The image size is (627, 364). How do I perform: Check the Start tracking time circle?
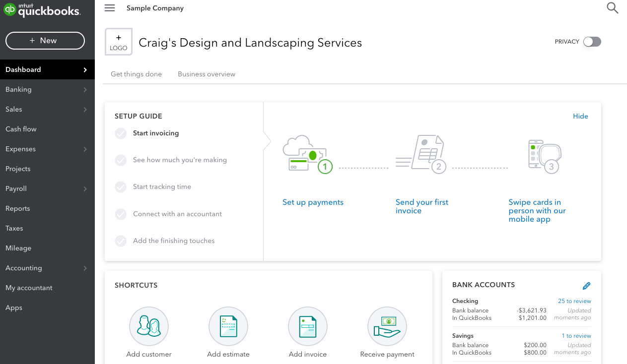[121, 187]
